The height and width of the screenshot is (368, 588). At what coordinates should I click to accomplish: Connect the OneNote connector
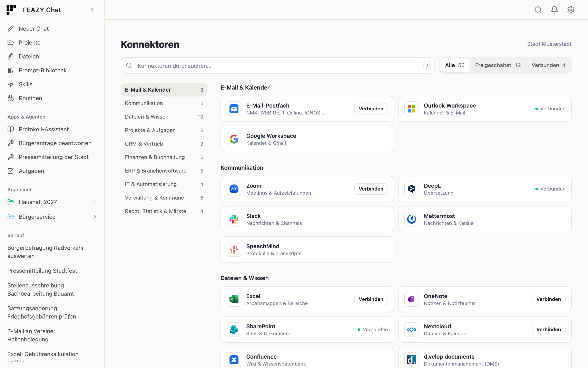(548, 299)
